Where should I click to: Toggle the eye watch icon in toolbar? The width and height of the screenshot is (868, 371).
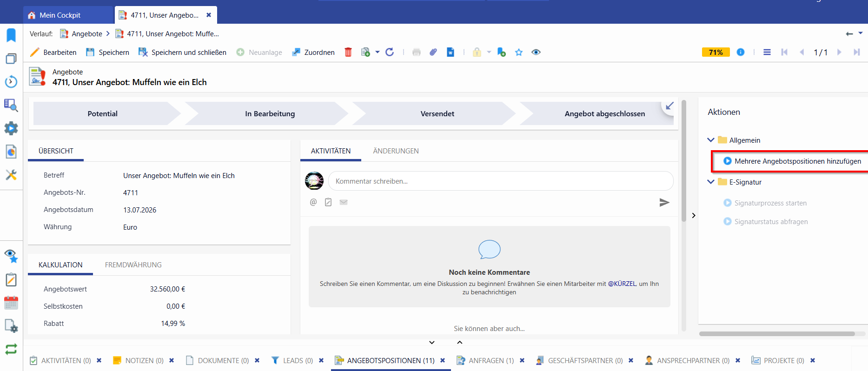click(x=536, y=52)
